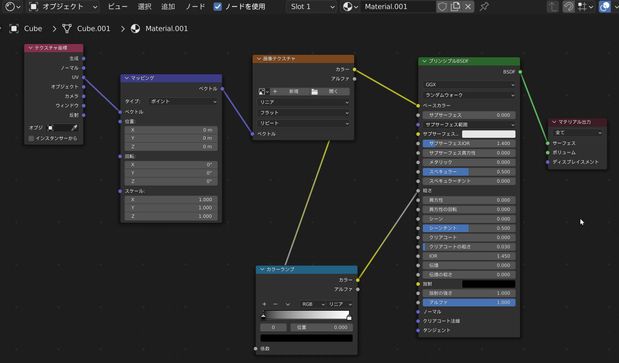Viewport: 619px width, 363px height.
Task: Click the eyedropper in Texture Coordinate node
Action: 74,128
